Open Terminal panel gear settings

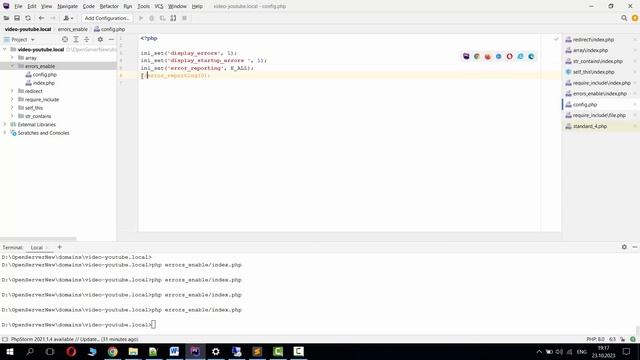click(x=624, y=247)
